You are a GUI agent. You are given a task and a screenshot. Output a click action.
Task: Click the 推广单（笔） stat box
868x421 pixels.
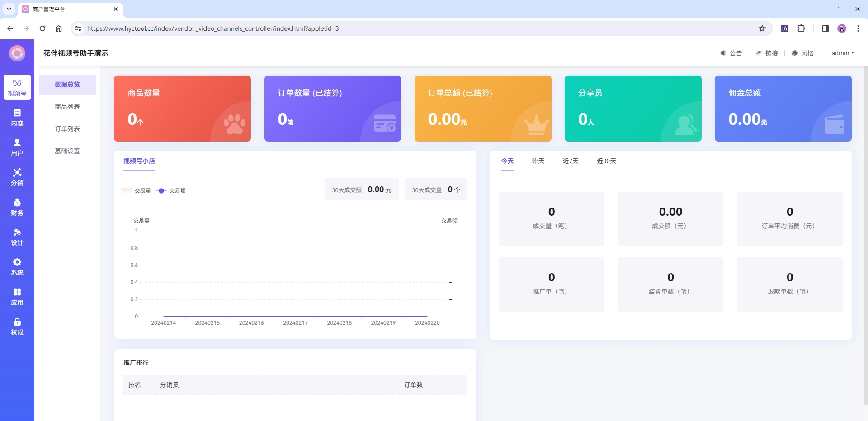point(552,284)
